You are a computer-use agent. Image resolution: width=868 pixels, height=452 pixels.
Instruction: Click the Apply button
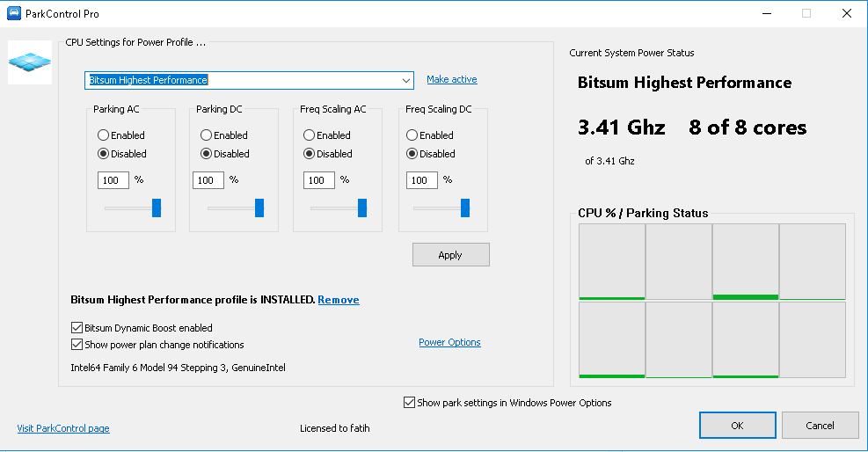[450, 254]
